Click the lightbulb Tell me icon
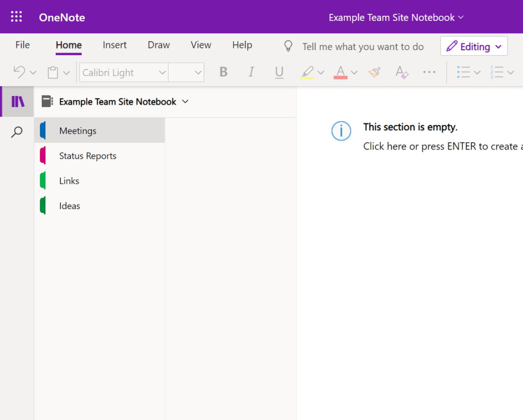The width and height of the screenshot is (523, 420). click(288, 46)
